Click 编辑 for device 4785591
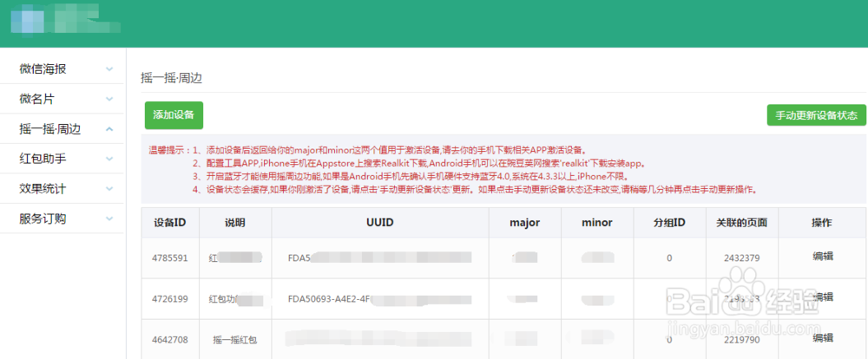The height and width of the screenshot is (359, 868). point(823,256)
